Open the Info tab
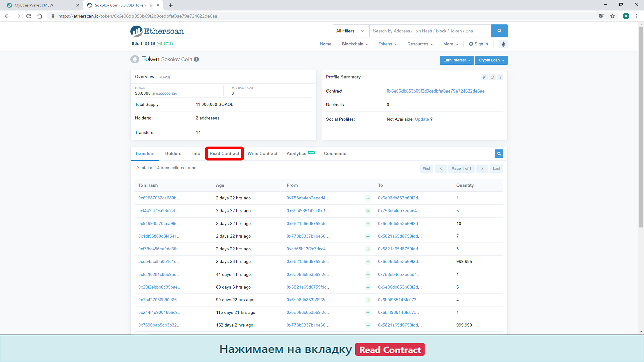The image size is (644, 362). pos(196,154)
